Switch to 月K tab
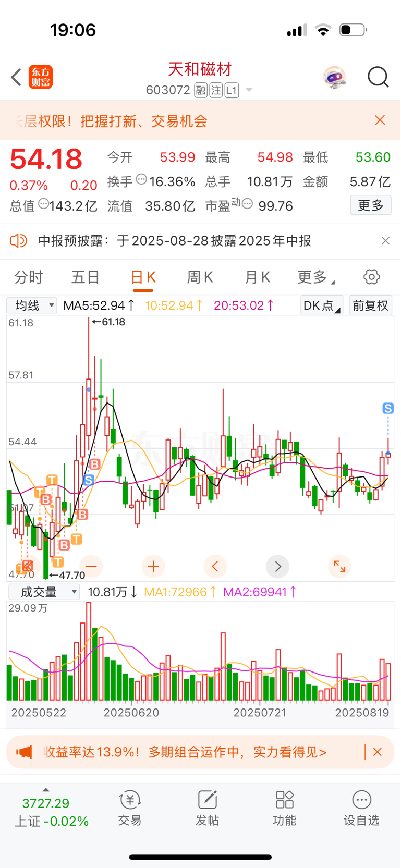 click(x=258, y=277)
